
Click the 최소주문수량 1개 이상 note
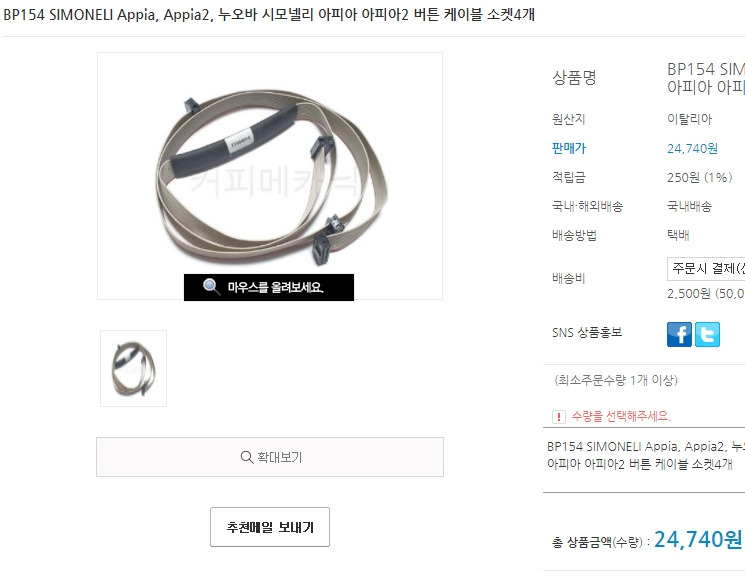616,380
